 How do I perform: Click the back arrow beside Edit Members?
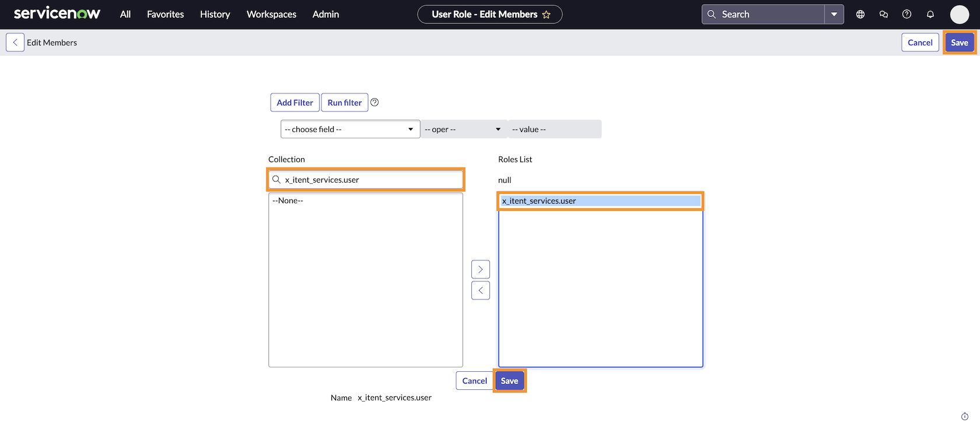[15, 43]
